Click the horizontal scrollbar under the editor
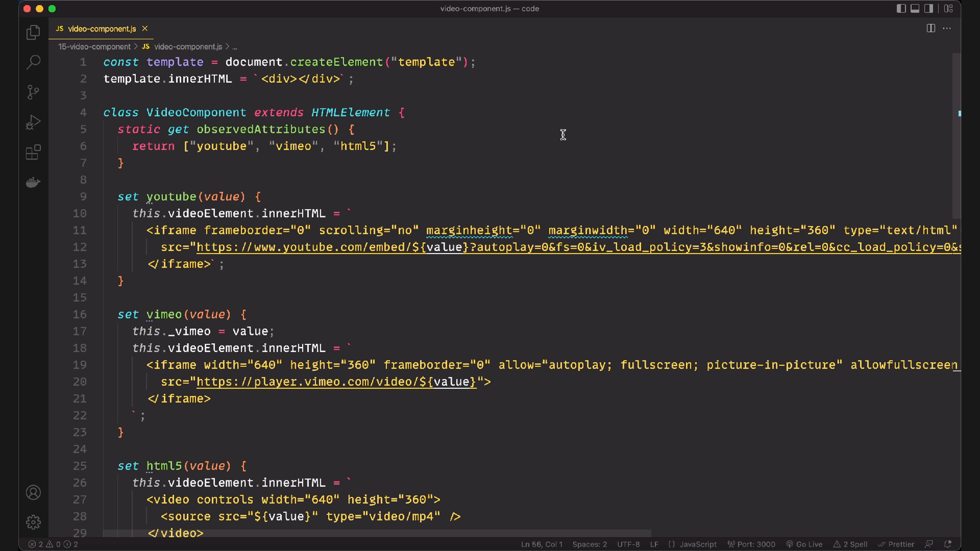Image resolution: width=980 pixels, height=551 pixels. pyautogui.click(x=377, y=533)
